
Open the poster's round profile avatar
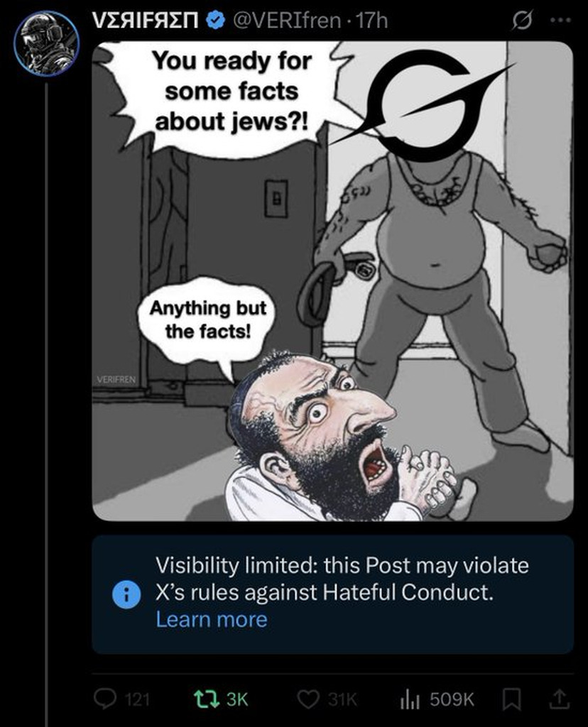coord(46,43)
